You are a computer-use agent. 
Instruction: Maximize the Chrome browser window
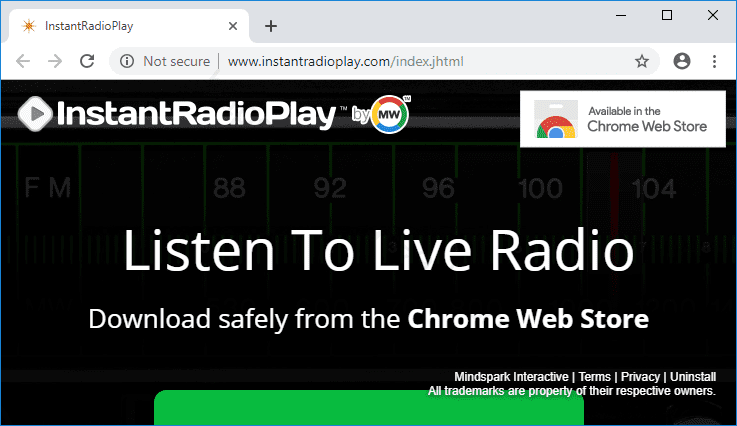pos(667,14)
